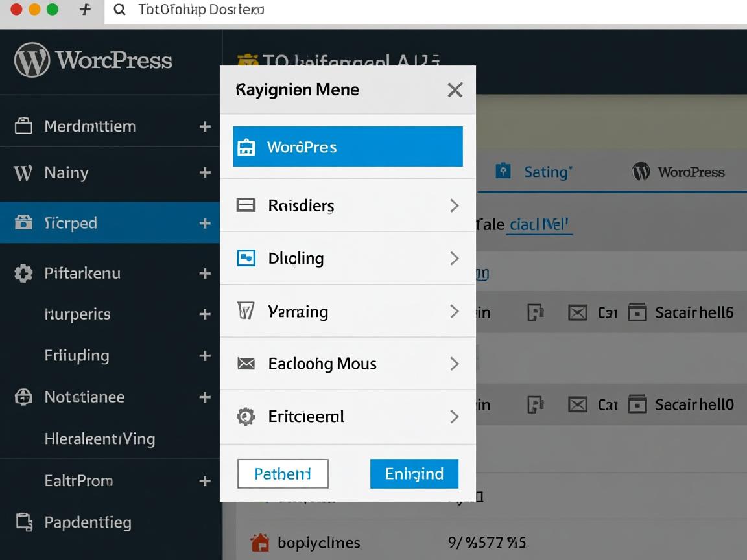Close the Rayignien Mene dialog
This screenshot has height=560, width=747.
click(455, 90)
